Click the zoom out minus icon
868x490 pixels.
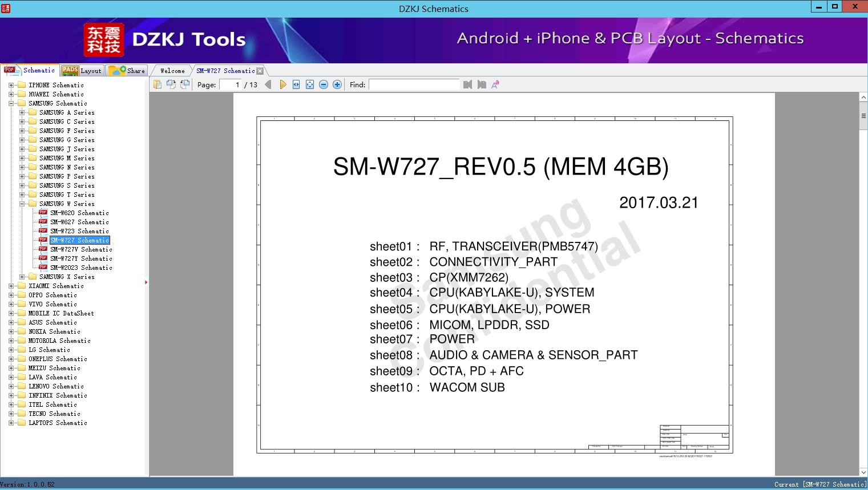pyautogui.click(x=324, y=84)
